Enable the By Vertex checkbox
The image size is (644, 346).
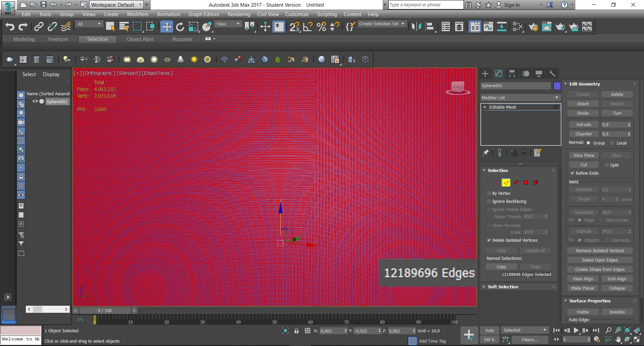tap(489, 193)
